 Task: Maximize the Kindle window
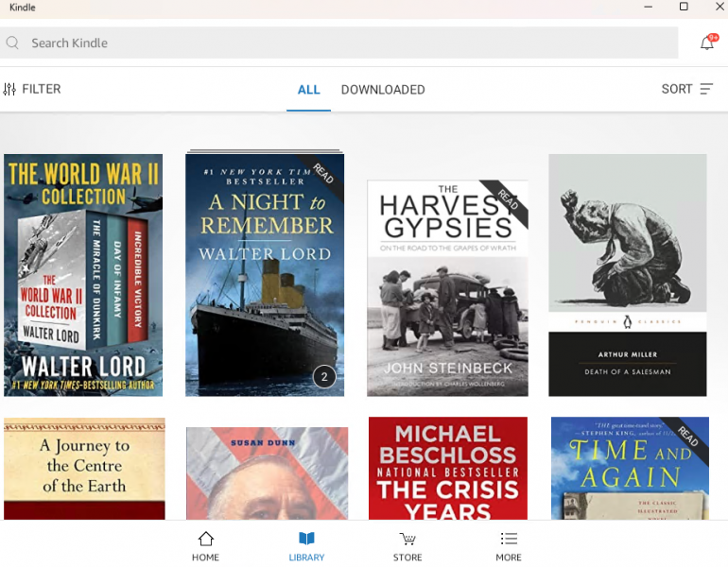(684, 7)
